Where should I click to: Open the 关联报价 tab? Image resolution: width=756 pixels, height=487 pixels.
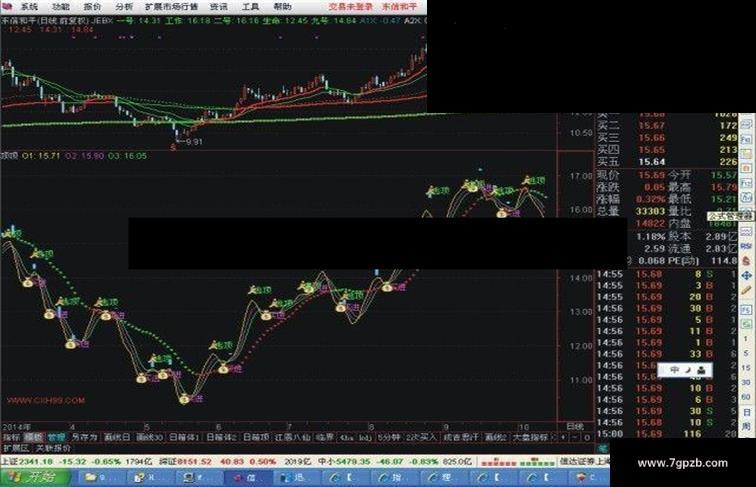pyautogui.click(x=54, y=448)
